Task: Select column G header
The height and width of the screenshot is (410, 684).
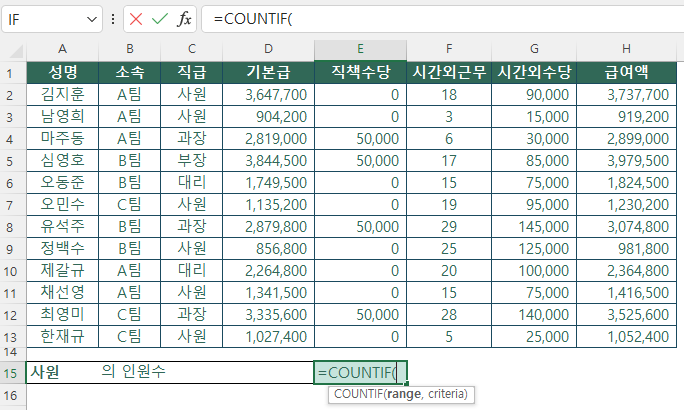Action: pos(534,49)
